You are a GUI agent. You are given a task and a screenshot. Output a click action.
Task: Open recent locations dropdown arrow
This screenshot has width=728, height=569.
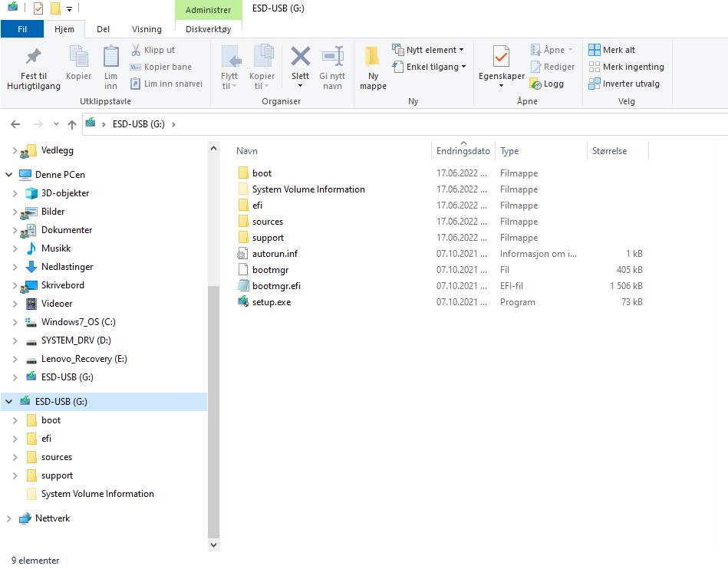pyautogui.click(x=56, y=124)
